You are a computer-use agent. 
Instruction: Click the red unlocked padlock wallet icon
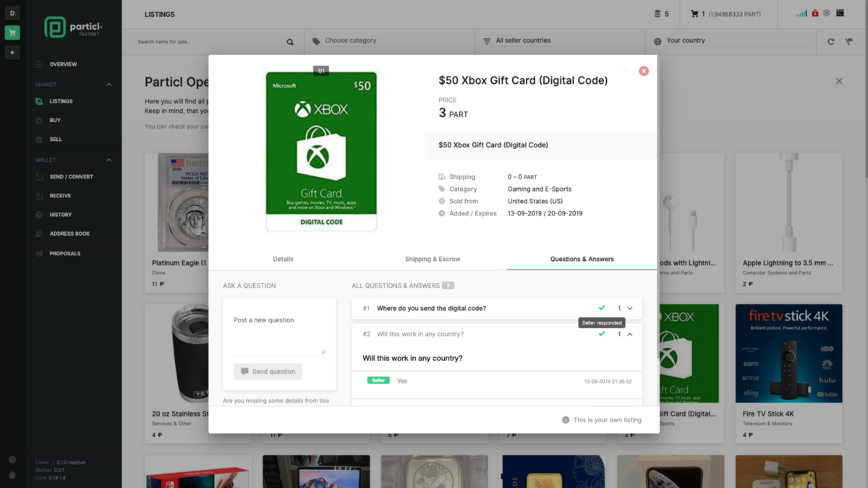[x=815, y=13]
